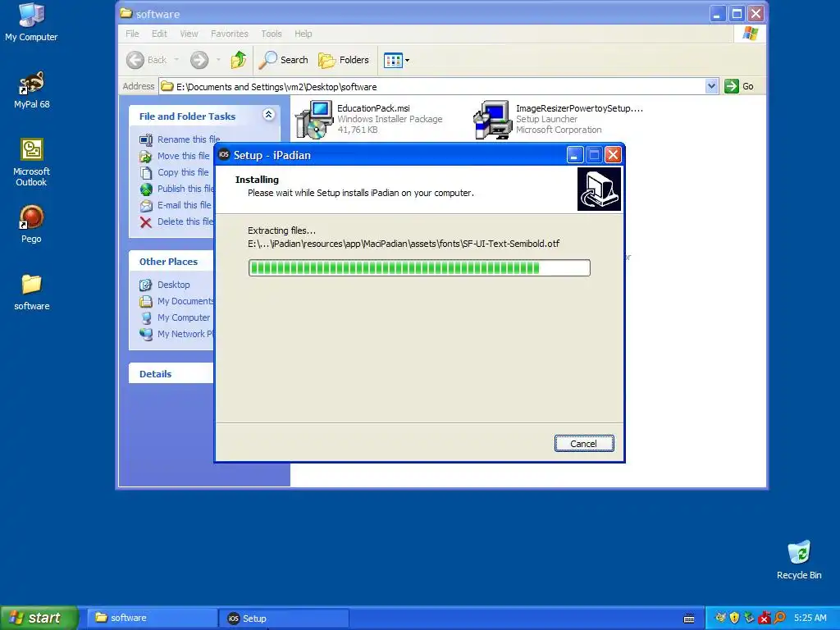
Task: Switch to Setup taskbar button
Action: click(x=285, y=619)
